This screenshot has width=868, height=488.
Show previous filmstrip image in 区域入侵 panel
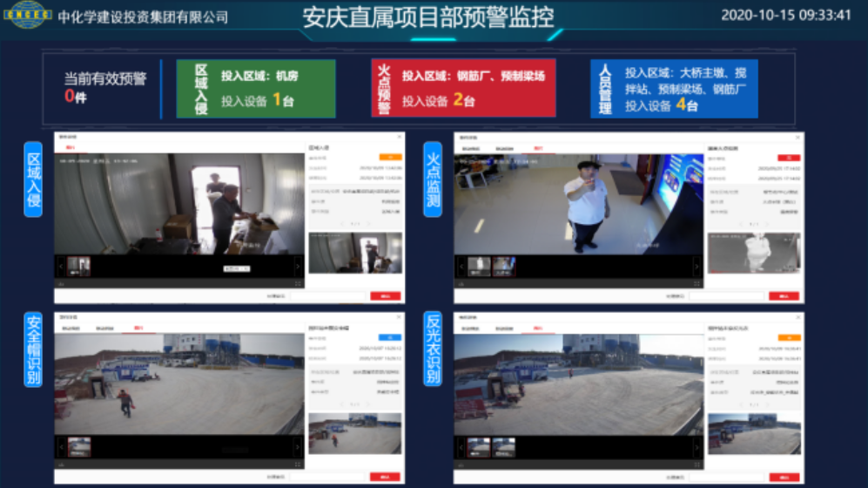coord(61,267)
